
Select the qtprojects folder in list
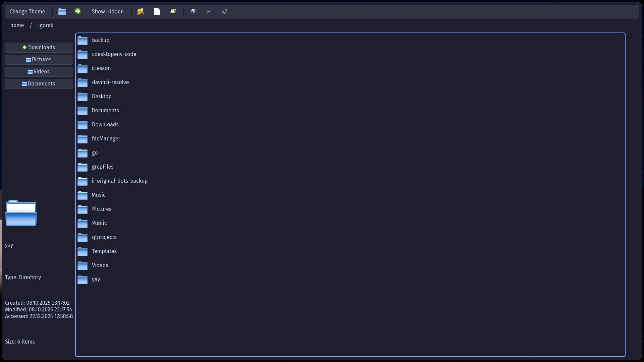[104, 237]
